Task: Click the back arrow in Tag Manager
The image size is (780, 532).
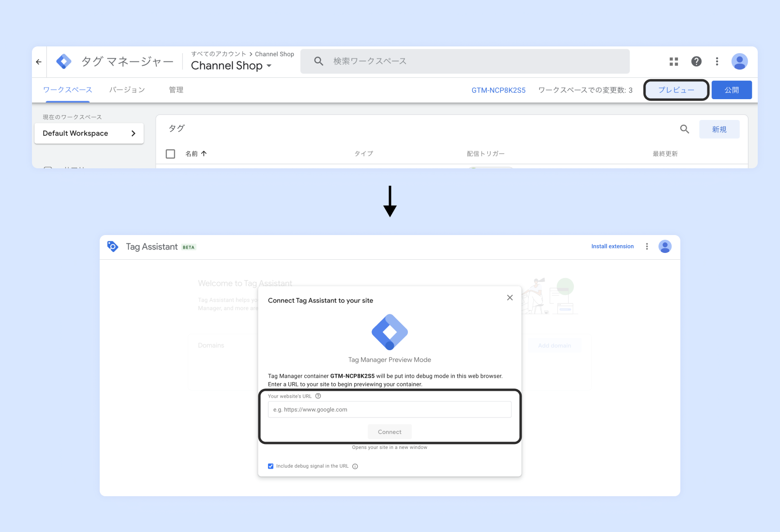Action: click(x=39, y=62)
